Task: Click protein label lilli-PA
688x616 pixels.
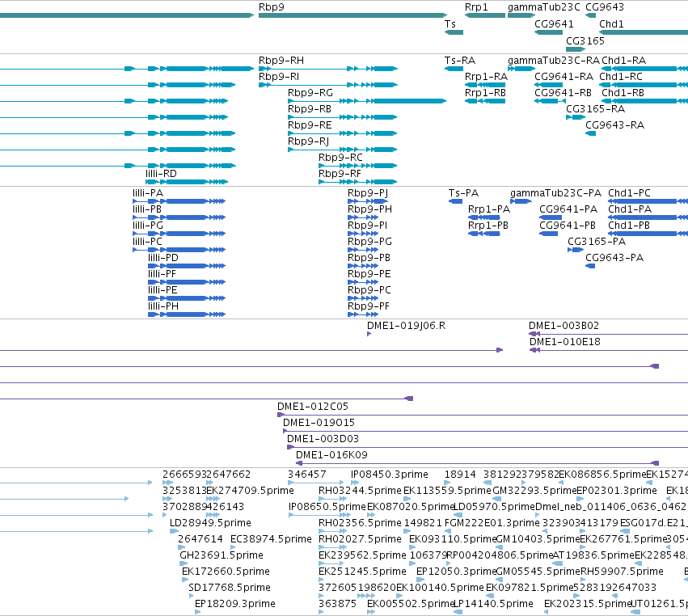Action: [147, 193]
